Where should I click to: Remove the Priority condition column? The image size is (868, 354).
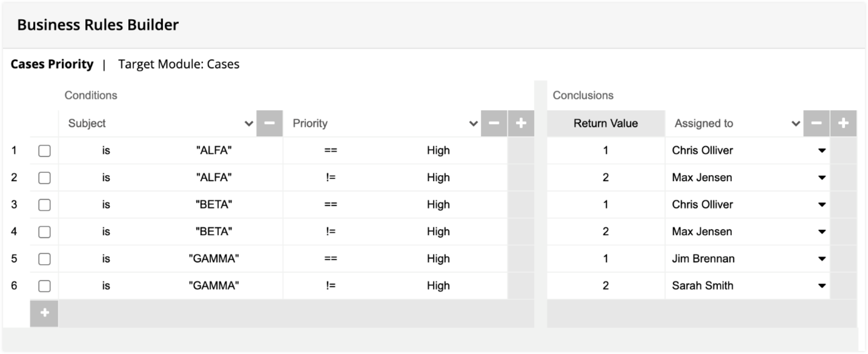(494, 123)
